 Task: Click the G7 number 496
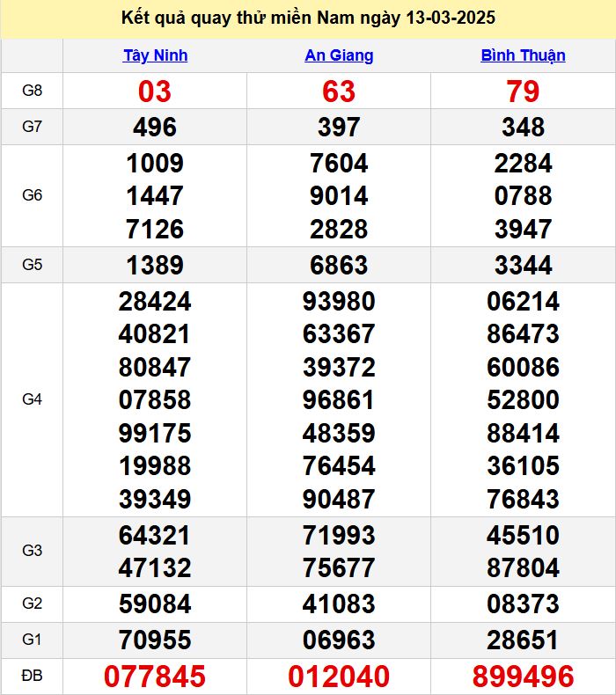[155, 128]
